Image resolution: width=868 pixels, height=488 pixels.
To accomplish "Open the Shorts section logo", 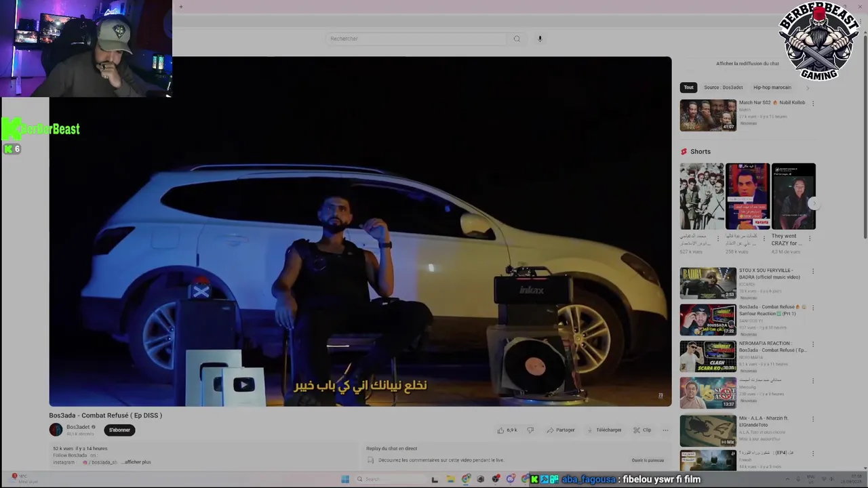I will (x=684, y=152).
